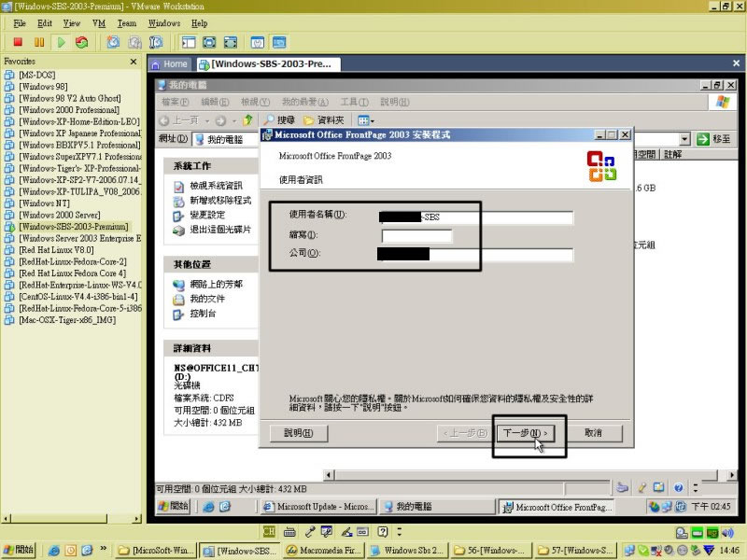Click VMware Reset button in toolbar
The width and height of the screenshot is (747, 560).
click(82, 42)
